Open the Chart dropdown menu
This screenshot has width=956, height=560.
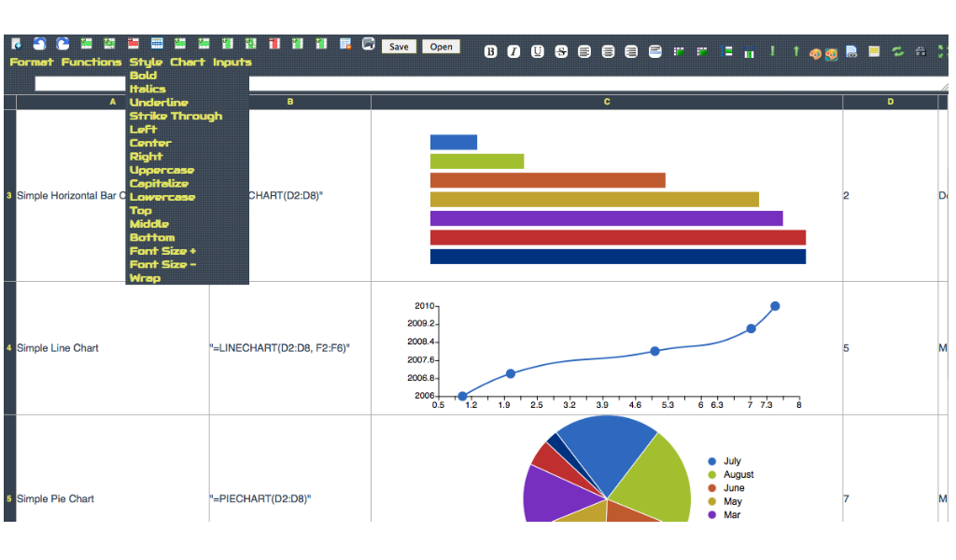pyautogui.click(x=187, y=63)
